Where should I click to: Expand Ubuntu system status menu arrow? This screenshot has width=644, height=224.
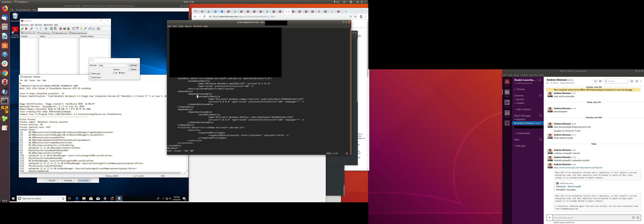tap(365, 2)
